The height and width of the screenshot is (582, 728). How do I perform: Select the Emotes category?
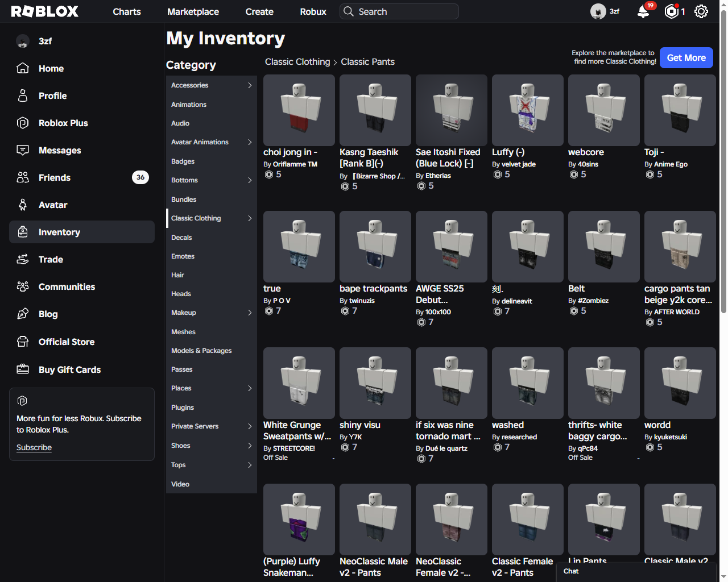click(212, 256)
